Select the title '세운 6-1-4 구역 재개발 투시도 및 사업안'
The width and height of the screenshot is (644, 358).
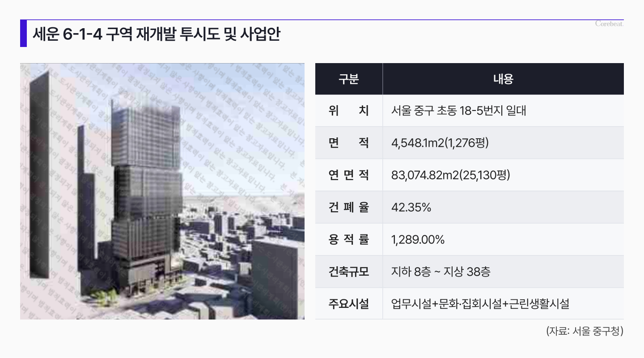click(x=156, y=34)
